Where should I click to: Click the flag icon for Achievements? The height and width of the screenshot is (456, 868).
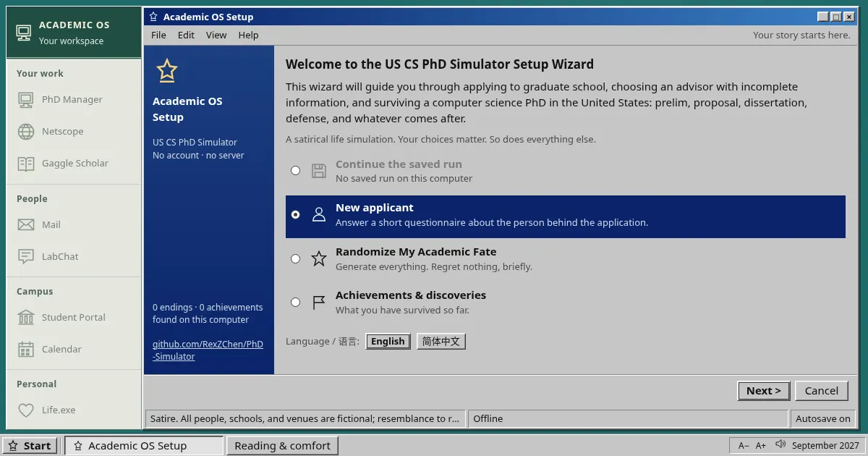click(319, 303)
